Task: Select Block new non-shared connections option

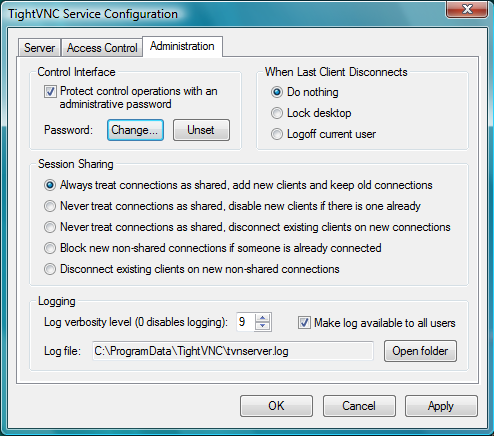Action: pyautogui.click(x=50, y=248)
